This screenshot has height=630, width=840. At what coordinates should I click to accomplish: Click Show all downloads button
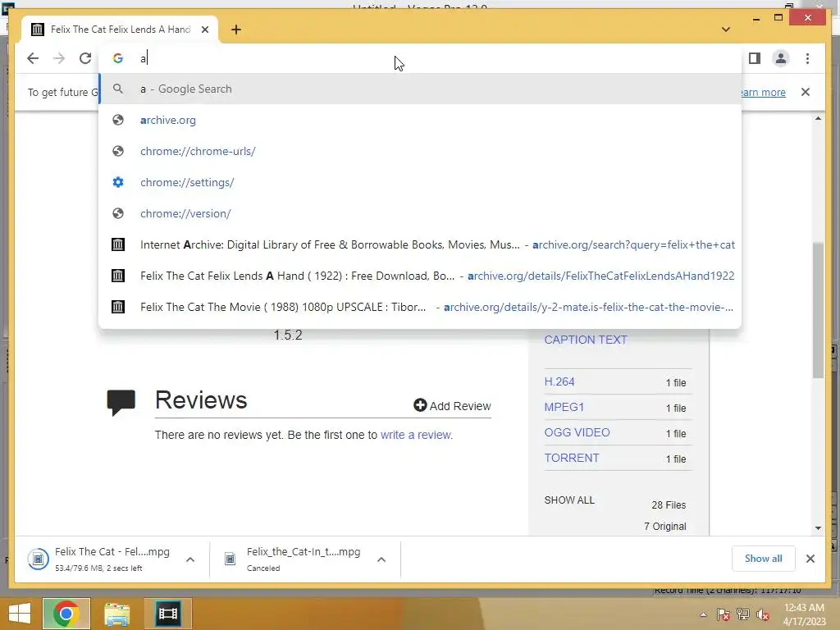[x=764, y=559]
